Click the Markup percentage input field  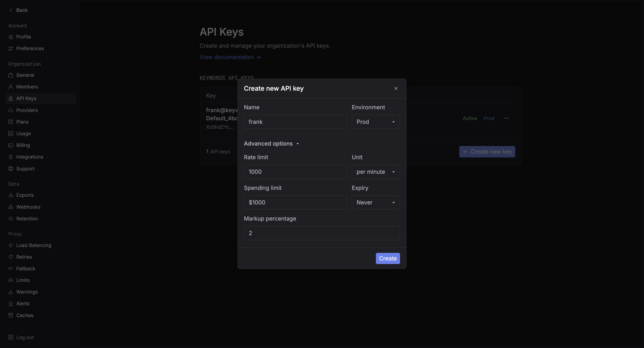[x=322, y=233]
